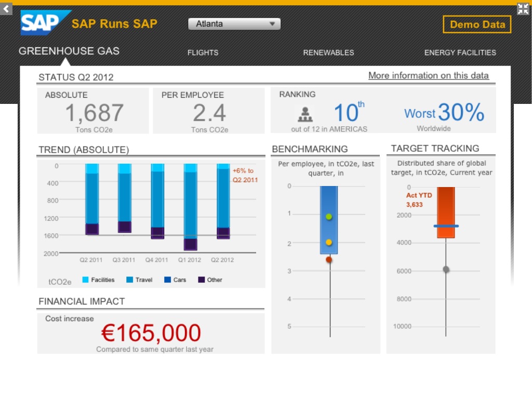
Task: Click the SAP logo
Action: (x=46, y=23)
